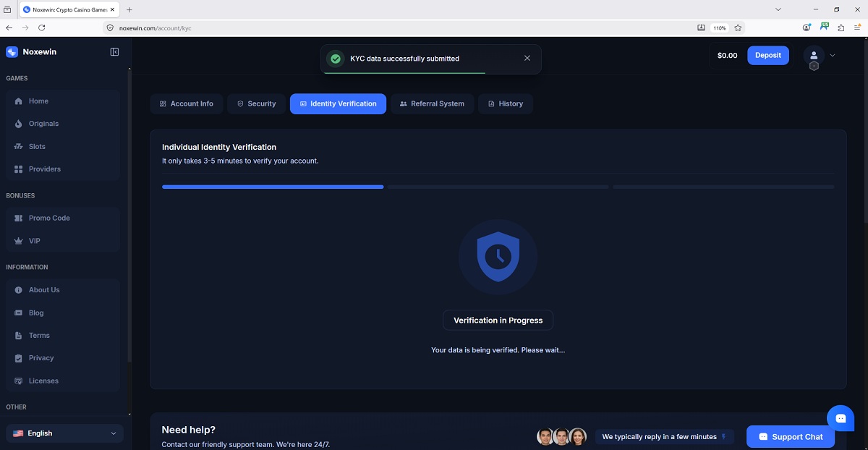
Task: Collapse the sidebar using the panel icon
Action: click(114, 52)
